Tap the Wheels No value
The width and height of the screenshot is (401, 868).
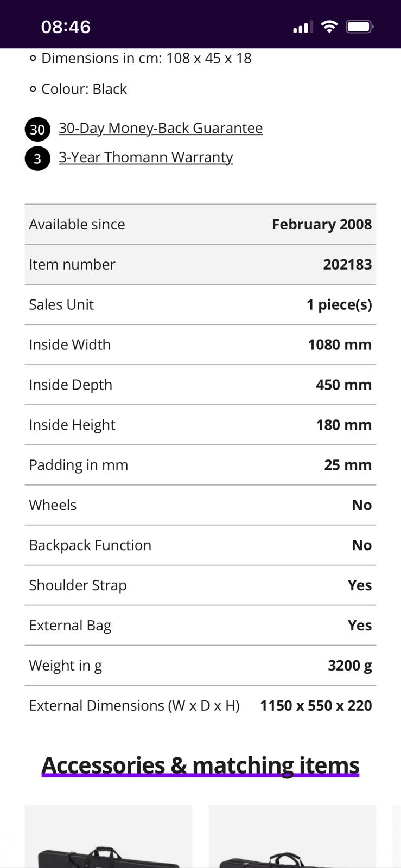pyautogui.click(x=361, y=505)
